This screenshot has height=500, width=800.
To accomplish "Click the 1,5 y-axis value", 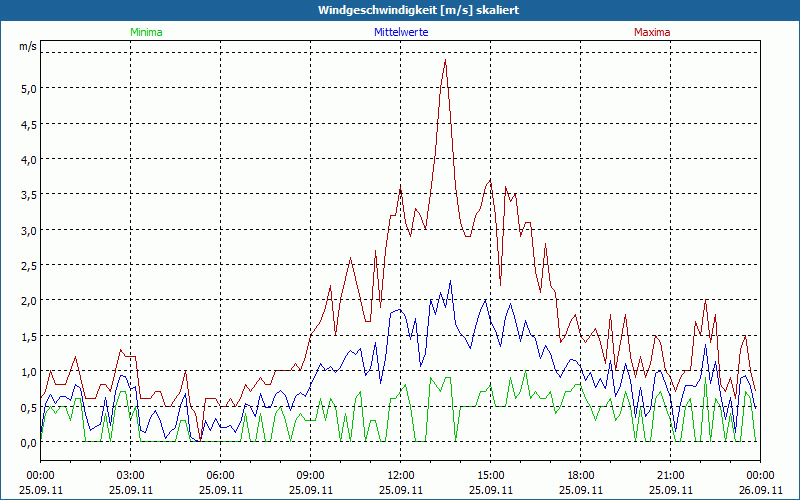I will tap(28, 337).
